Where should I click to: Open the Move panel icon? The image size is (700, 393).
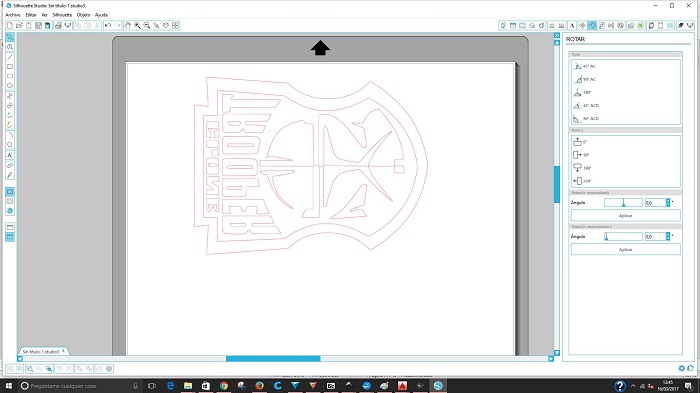point(582,25)
